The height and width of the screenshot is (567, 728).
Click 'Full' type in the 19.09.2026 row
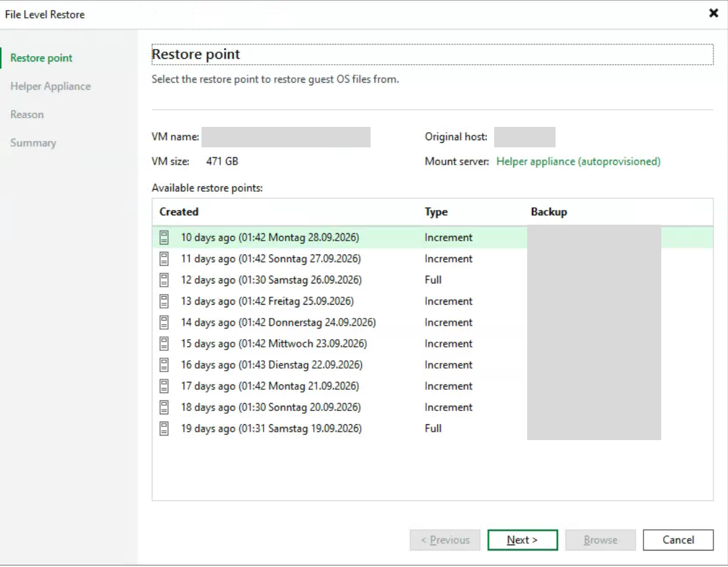pos(433,429)
